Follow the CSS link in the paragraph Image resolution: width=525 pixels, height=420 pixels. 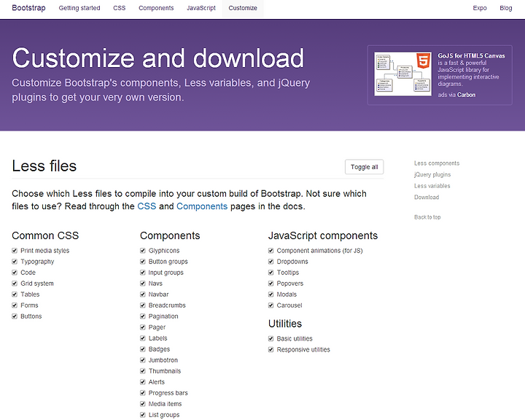147,206
